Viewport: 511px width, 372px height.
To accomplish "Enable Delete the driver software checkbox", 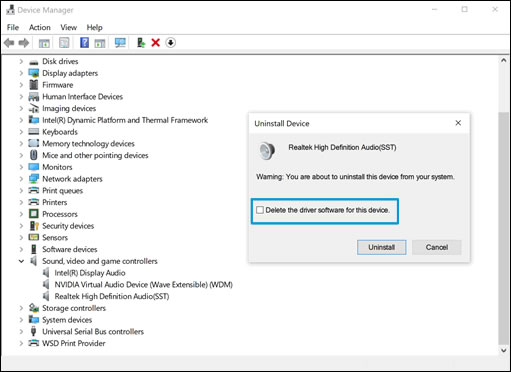I will click(x=260, y=210).
